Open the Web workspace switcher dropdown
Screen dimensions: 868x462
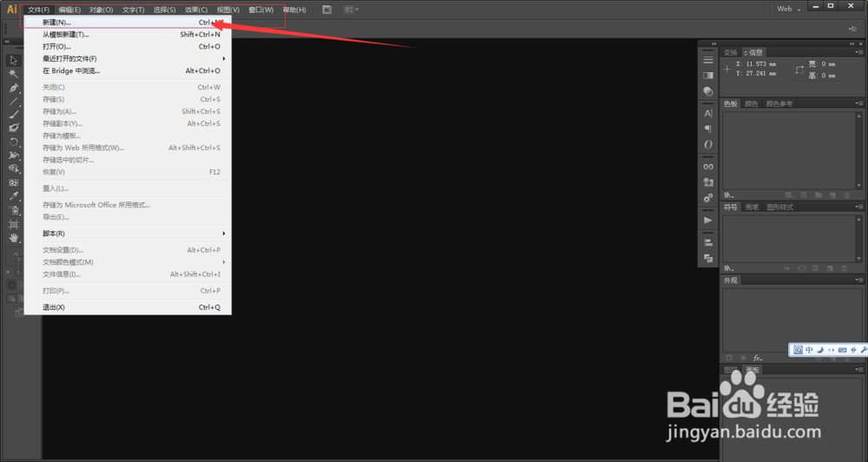[x=788, y=9]
